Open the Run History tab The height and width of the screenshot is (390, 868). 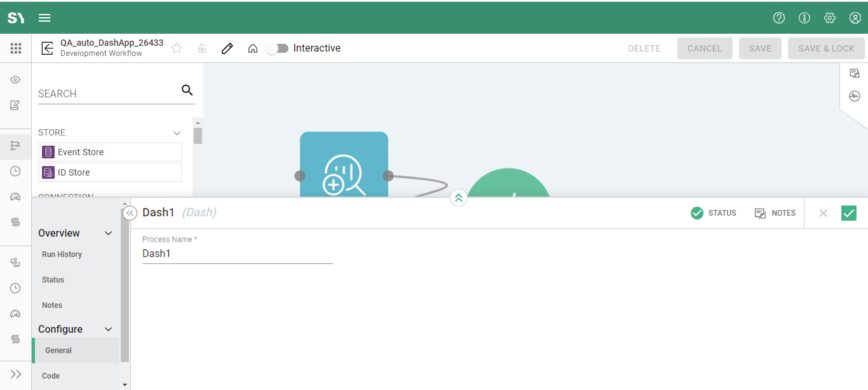tap(62, 254)
